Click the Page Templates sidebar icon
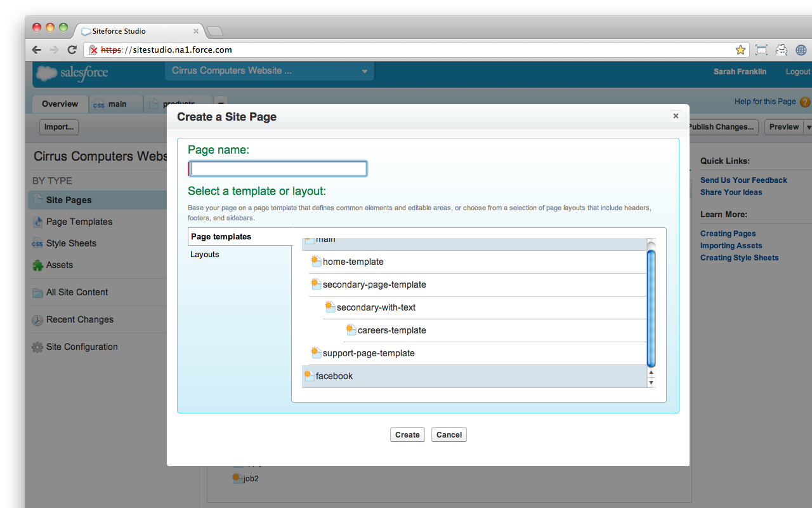Screen dimensions: 812x508 click(37, 222)
